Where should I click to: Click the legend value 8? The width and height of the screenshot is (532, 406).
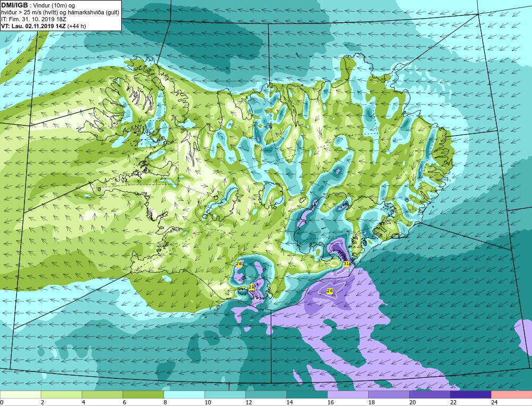165,402
